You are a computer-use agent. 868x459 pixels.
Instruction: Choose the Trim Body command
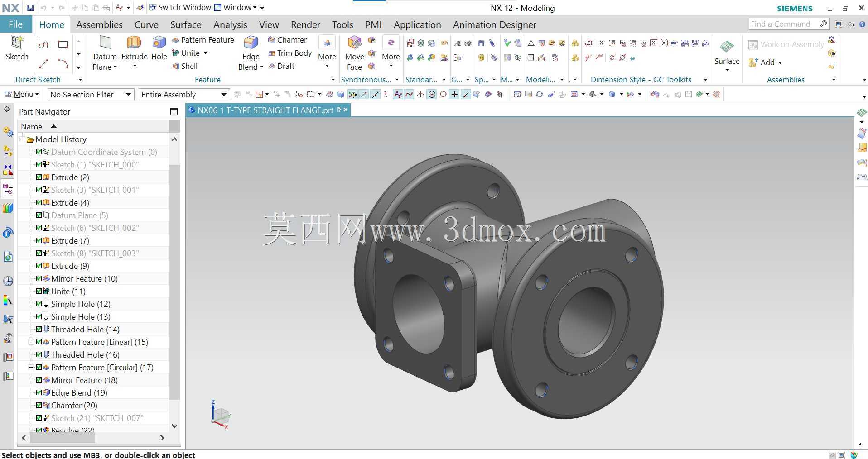290,53
